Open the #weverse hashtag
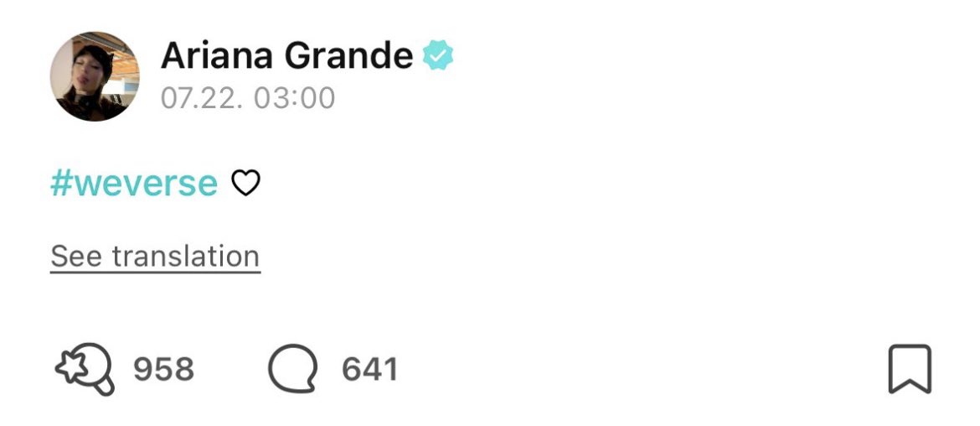The height and width of the screenshot is (426, 980). (134, 183)
